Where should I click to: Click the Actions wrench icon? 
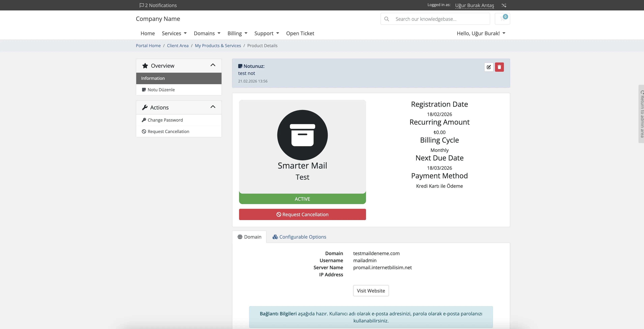[145, 107]
